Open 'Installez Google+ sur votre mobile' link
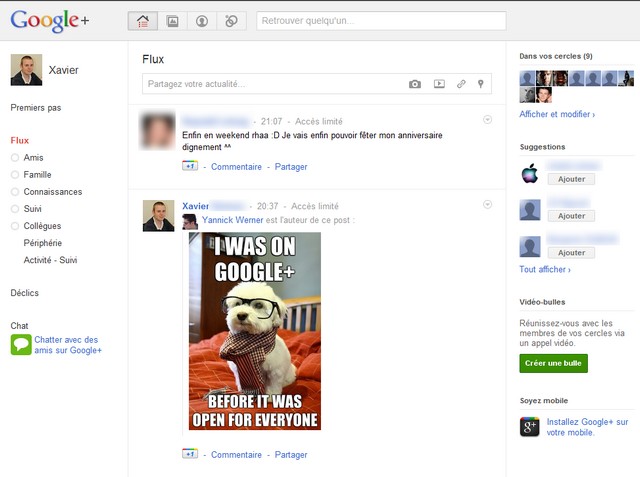The image size is (640, 477). click(587, 427)
